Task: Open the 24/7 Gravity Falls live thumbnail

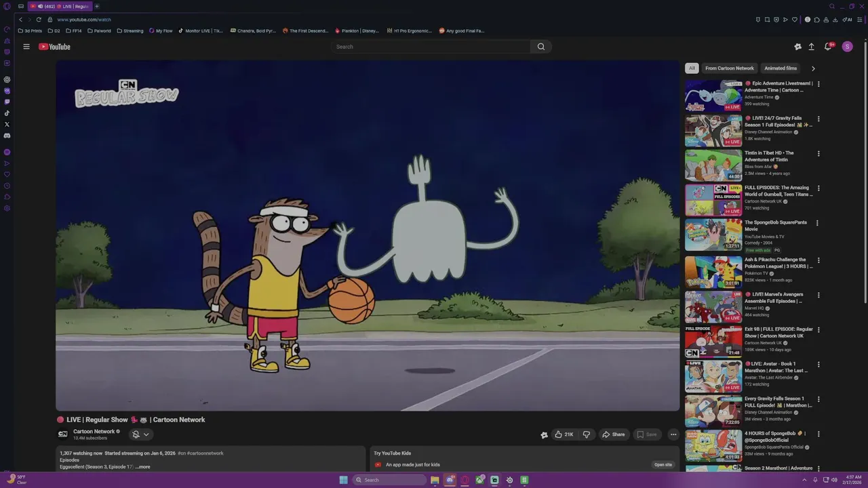Action: pos(713,131)
